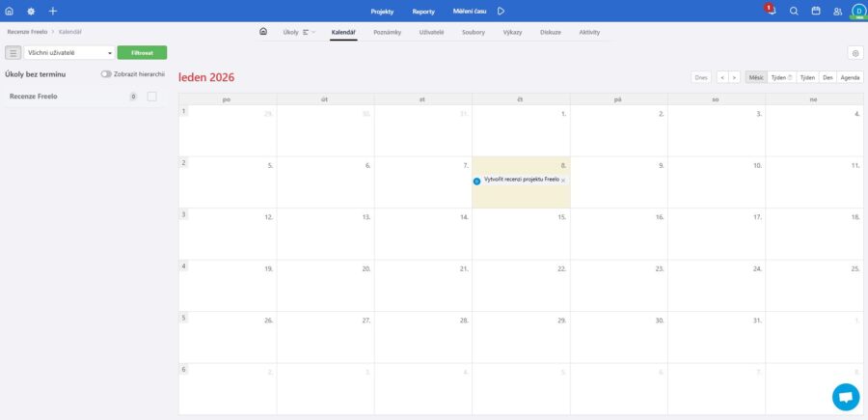This screenshot has width=868, height=420.
Task: Open the home dashboard icon in top bar
Action: (x=9, y=11)
